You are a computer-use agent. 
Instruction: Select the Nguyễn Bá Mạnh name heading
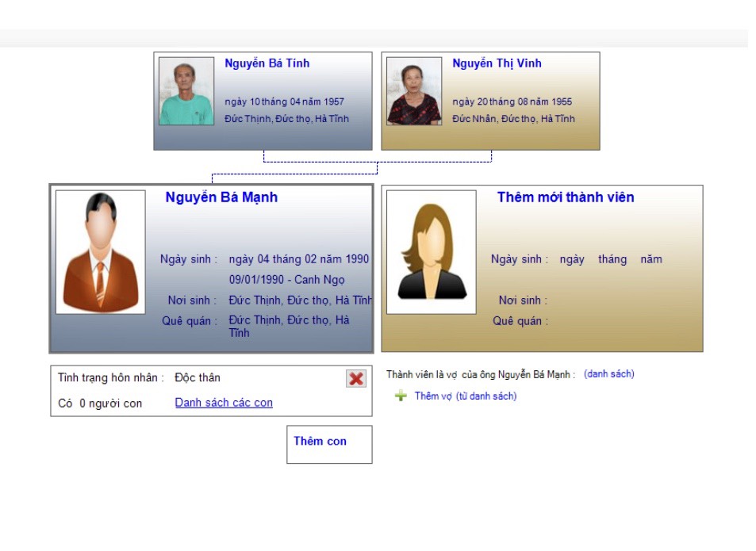pos(221,197)
